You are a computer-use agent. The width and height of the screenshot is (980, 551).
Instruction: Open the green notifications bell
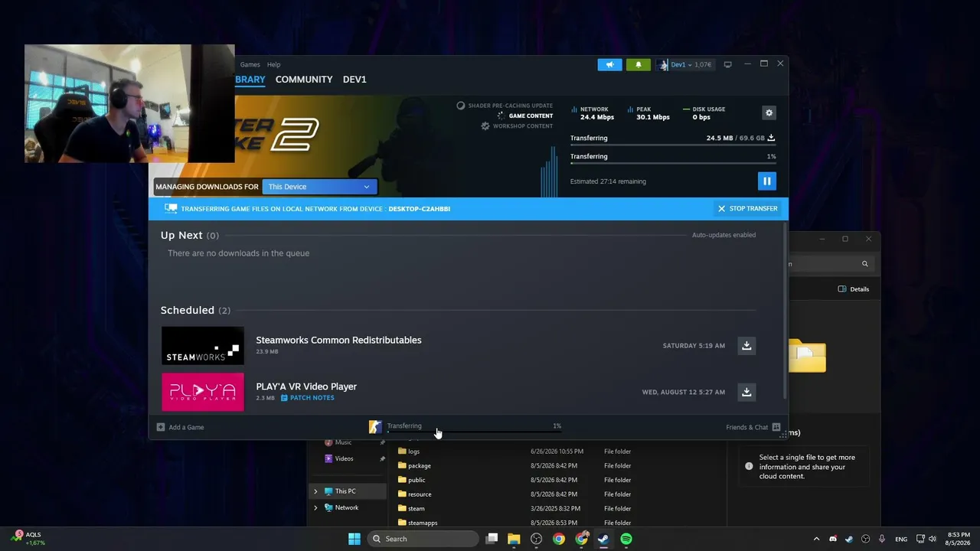tap(639, 65)
